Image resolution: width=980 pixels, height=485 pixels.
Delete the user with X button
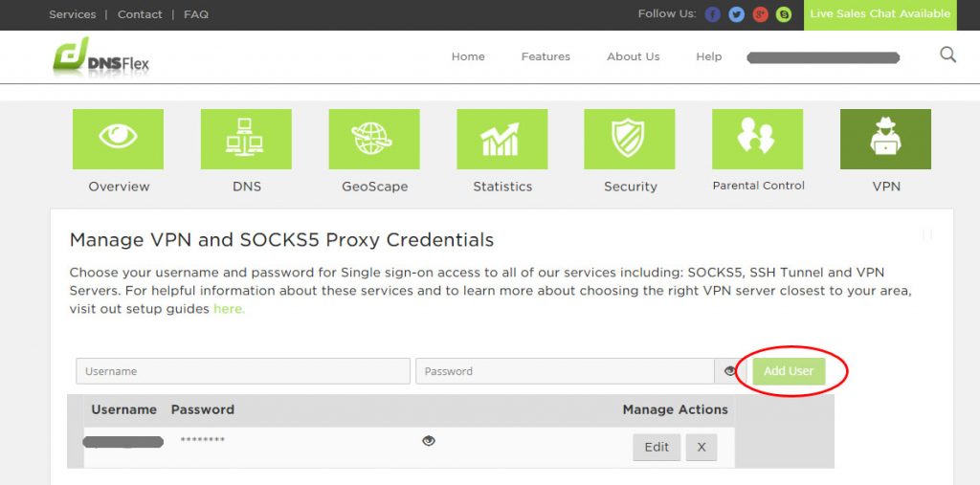(702, 448)
